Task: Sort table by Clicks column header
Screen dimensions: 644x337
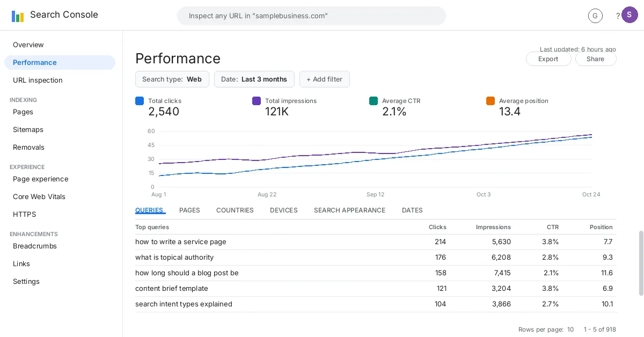Action: tap(437, 227)
